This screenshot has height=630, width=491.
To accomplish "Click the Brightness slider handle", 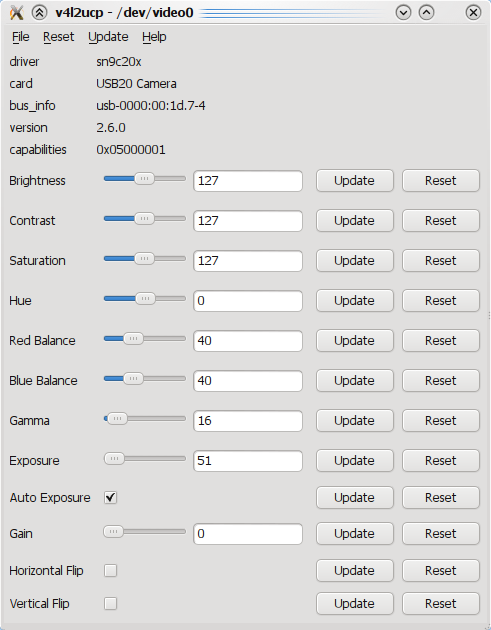I will coord(145,178).
